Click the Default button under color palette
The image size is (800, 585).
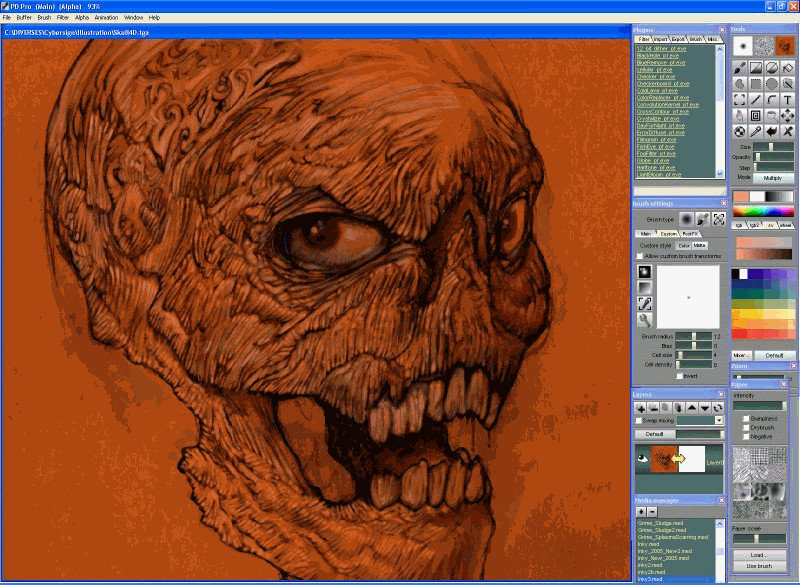click(x=774, y=355)
